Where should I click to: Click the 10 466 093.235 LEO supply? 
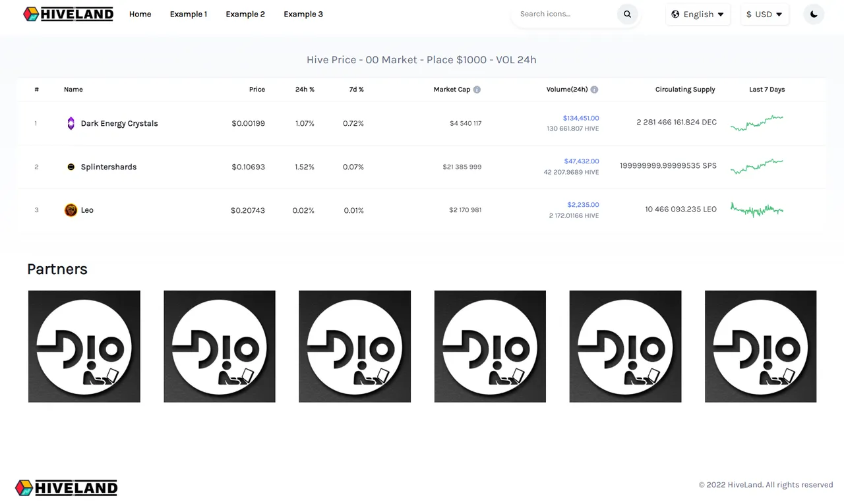click(x=681, y=210)
